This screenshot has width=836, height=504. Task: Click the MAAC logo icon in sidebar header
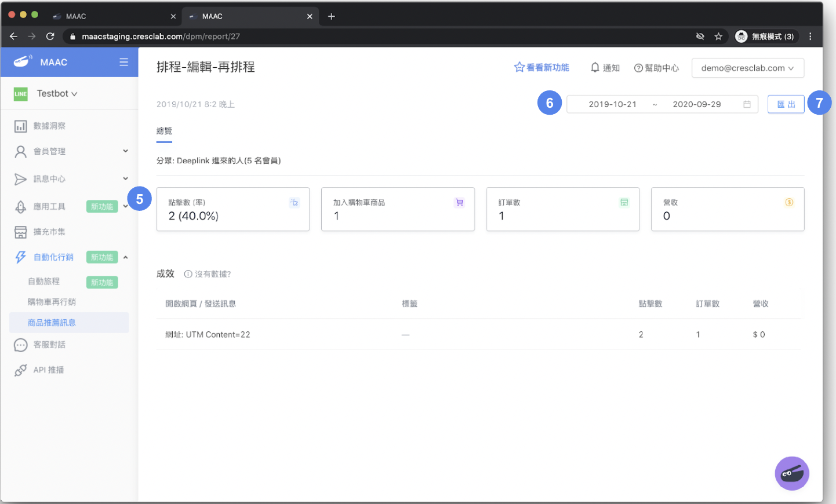23,61
